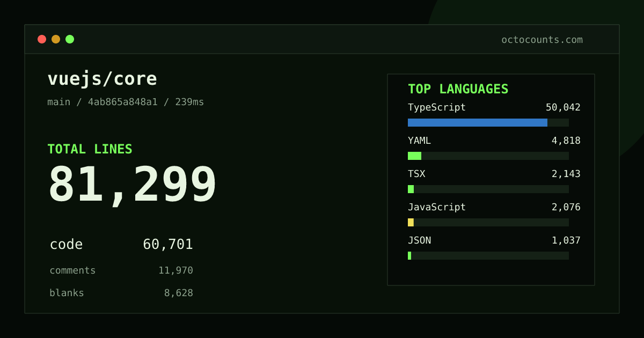Click the TSX language label
Viewport: 644px width, 338px height.
416,174
